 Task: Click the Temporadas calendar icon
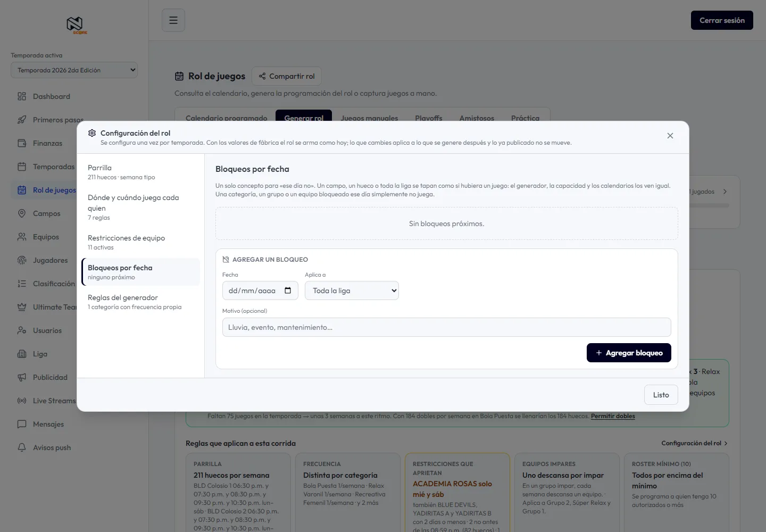click(x=22, y=167)
